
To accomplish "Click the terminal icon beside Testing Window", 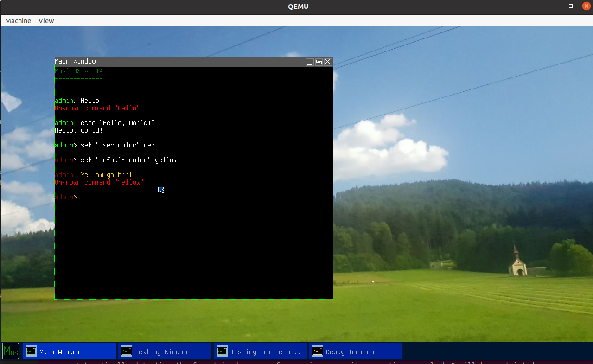I will 127,351.
